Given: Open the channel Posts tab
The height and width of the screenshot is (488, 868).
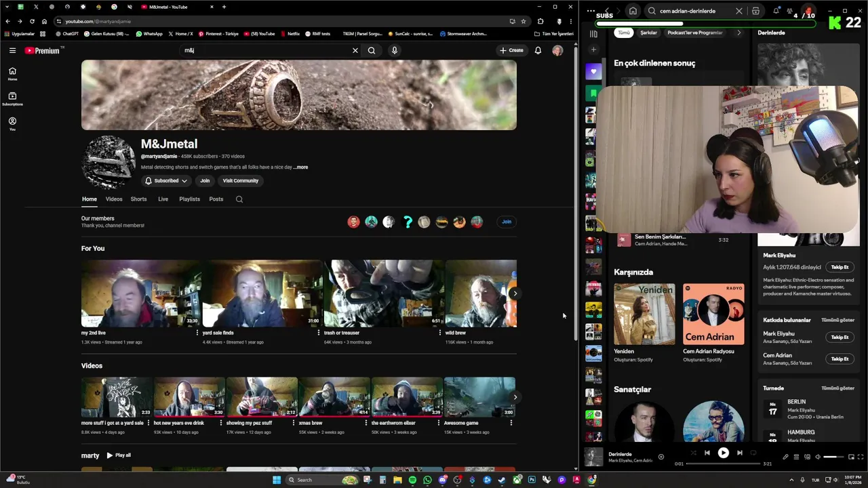Looking at the screenshot, I should 216,199.
